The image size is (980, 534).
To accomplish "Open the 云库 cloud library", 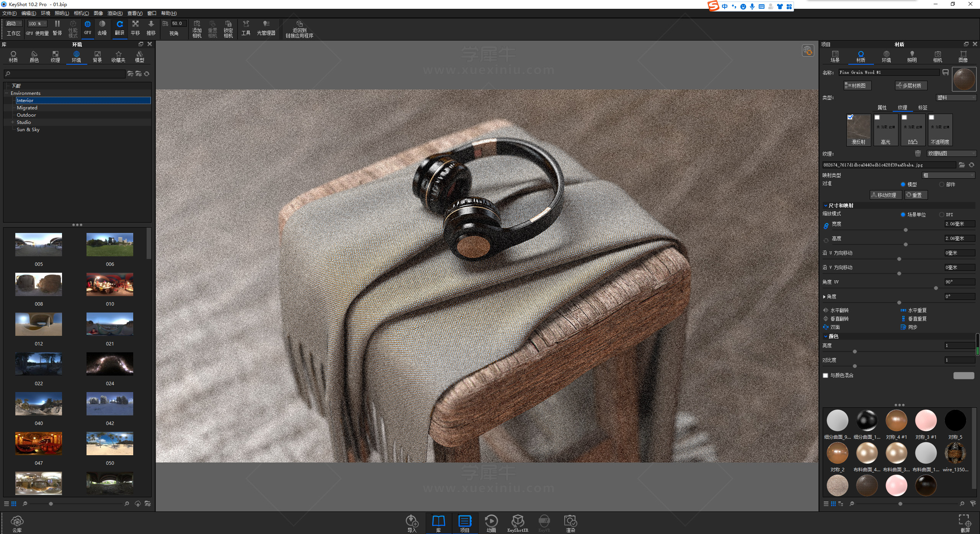I will (x=17, y=524).
